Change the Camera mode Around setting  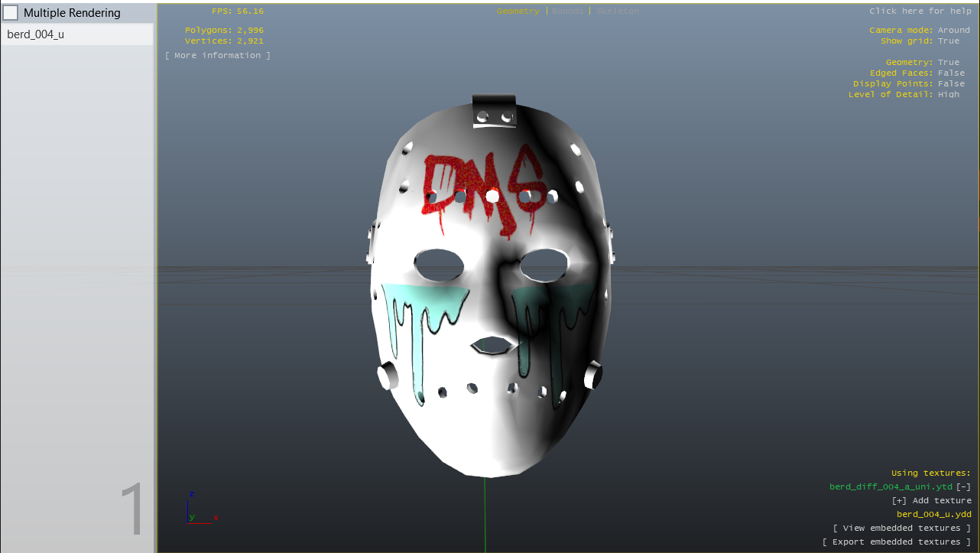[x=953, y=31]
